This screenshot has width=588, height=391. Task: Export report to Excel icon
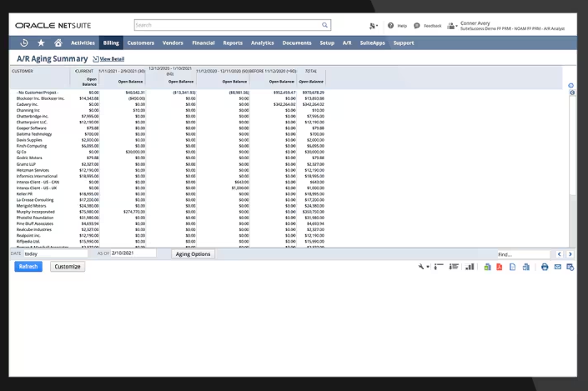point(487,267)
